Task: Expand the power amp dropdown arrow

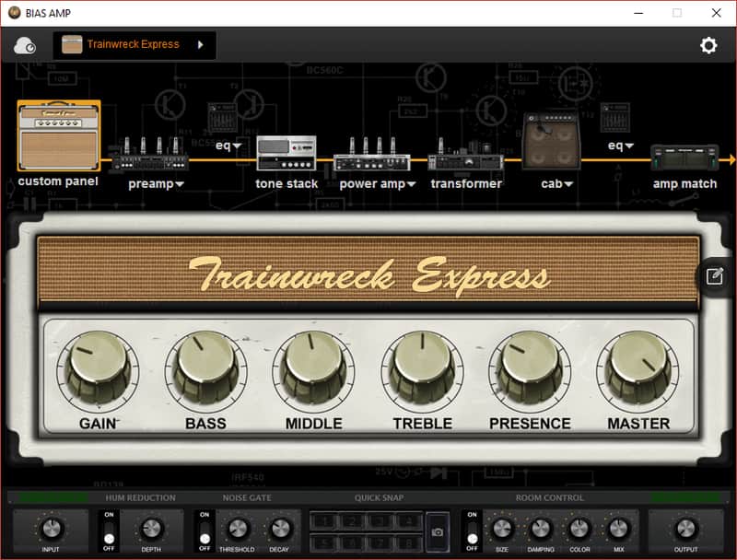Action: click(411, 184)
